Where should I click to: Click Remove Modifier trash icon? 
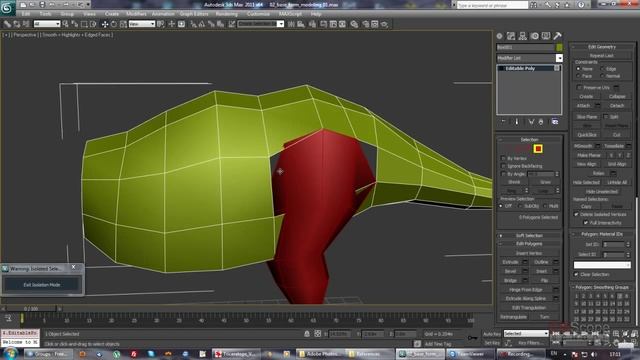click(x=541, y=122)
